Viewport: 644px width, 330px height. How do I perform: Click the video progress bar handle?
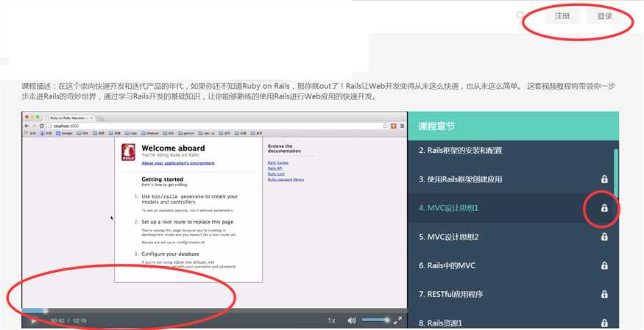click(45, 311)
